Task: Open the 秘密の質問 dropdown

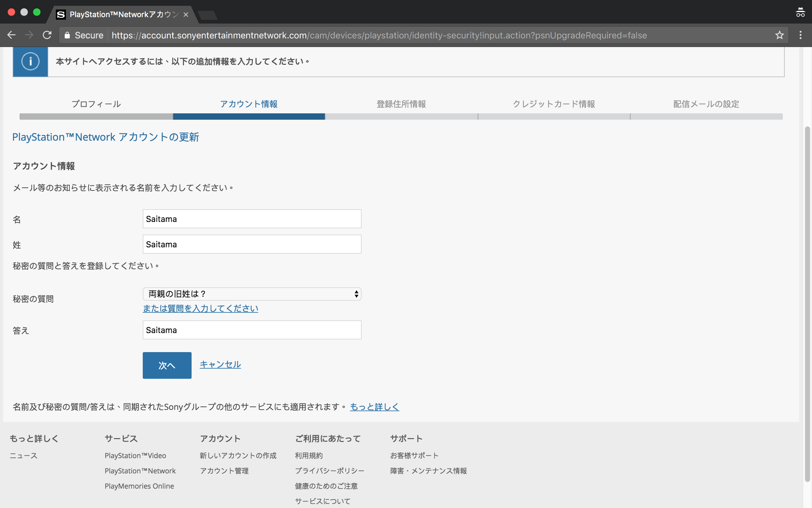Action: pyautogui.click(x=252, y=294)
